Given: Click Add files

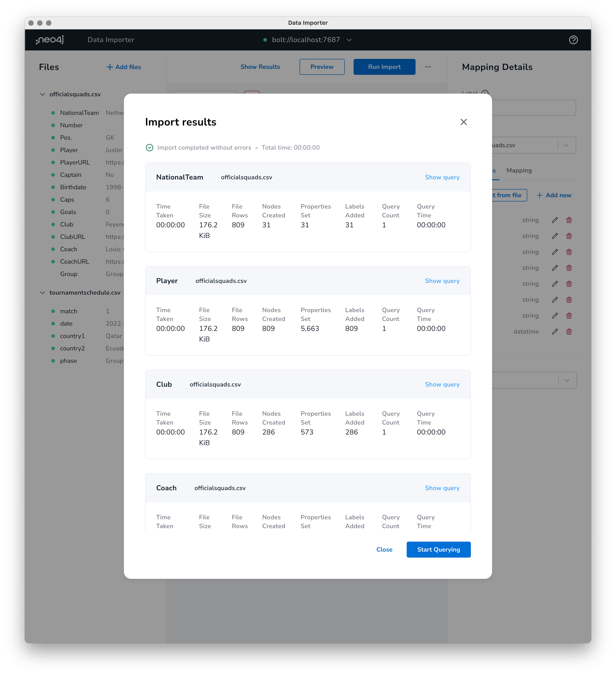Looking at the screenshot, I should click(124, 67).
